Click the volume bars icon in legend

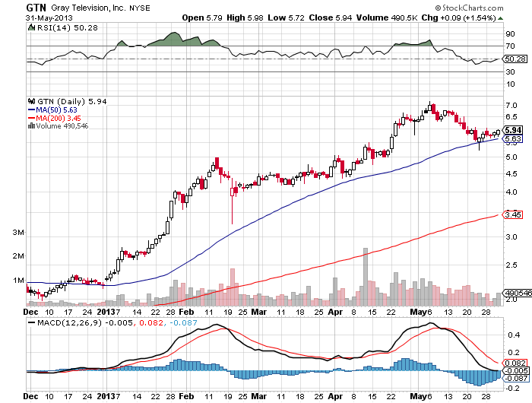click(31, 126)
